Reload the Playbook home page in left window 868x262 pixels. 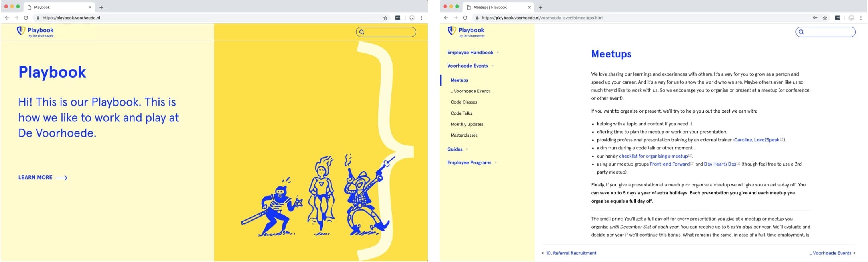click(x=26, y=18)
